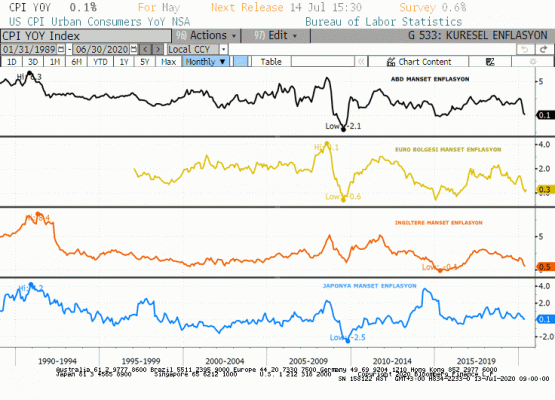This screenshot has height=400, width=555.
Task: Edit the start date 01/31/1989 field
Action: (x=29, y=49)
